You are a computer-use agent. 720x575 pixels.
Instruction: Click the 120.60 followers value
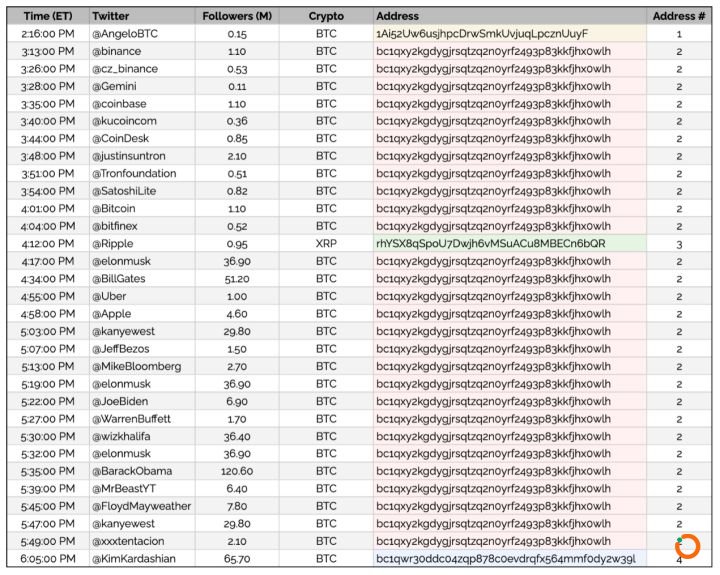pyautogui.click(x=237, y=471)
